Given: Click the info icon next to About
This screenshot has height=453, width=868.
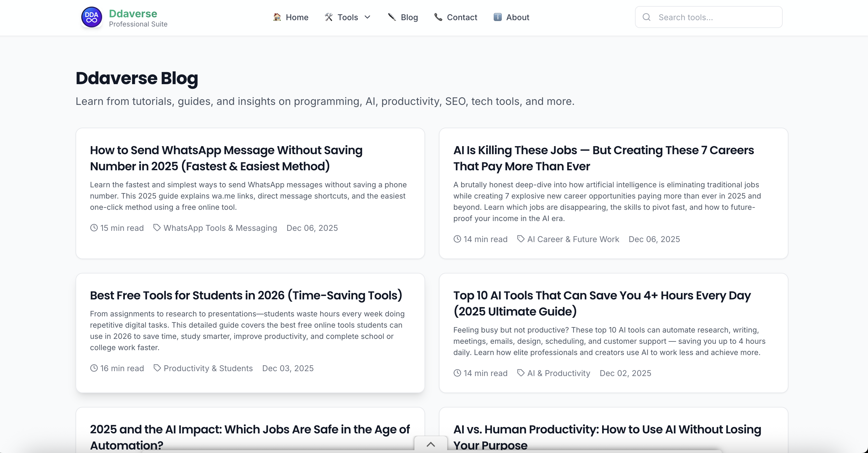Looking at the screenshot, I should coord(497,17).
